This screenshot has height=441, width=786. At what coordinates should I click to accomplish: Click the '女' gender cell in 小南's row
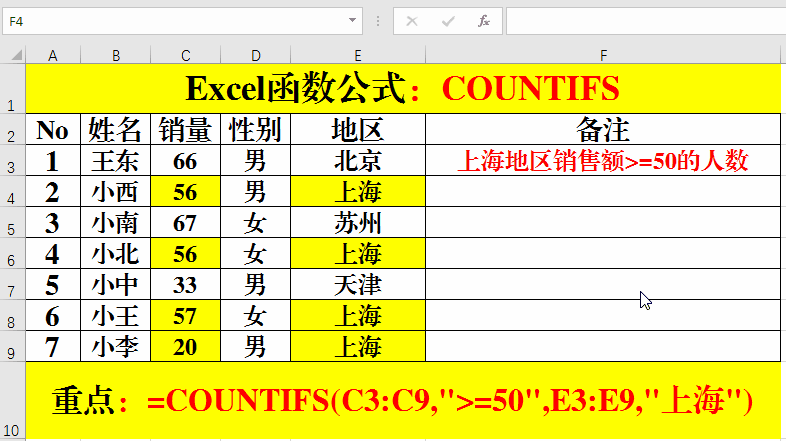(x=256, y=223)
